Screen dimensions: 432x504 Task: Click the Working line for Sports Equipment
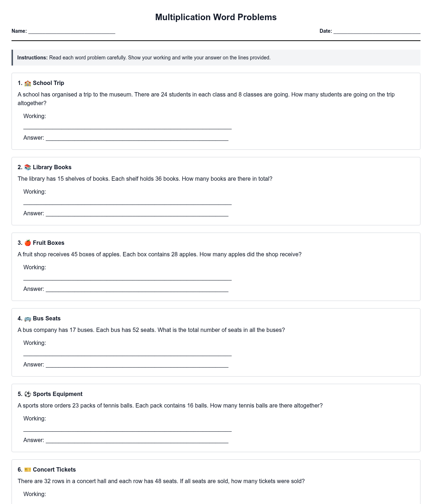tap(127, 428)
